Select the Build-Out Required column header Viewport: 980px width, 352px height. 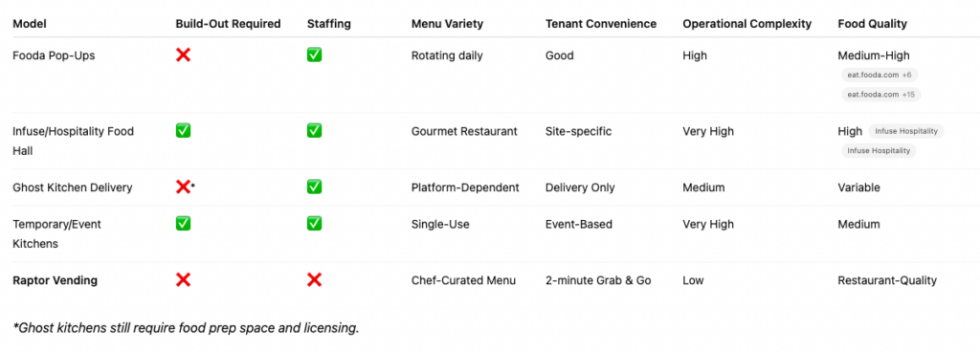pyautogui.click(x=228, y=24)
